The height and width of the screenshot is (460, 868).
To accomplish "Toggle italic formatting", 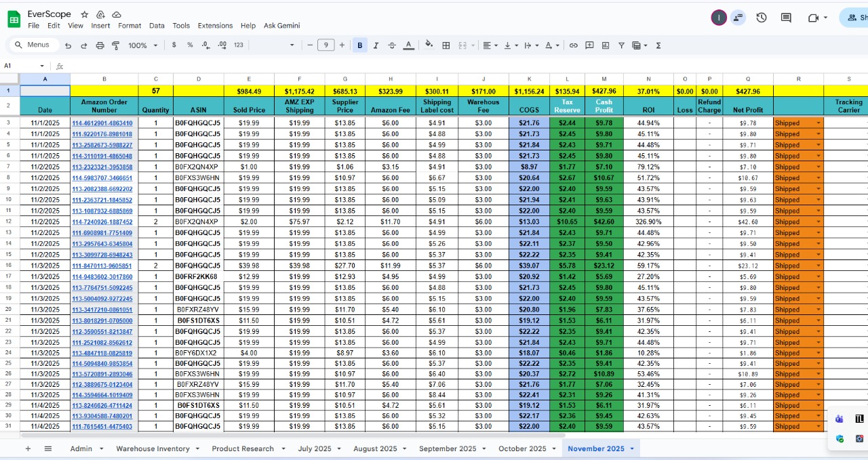I will pyautogui.click(x=376, y=45).
